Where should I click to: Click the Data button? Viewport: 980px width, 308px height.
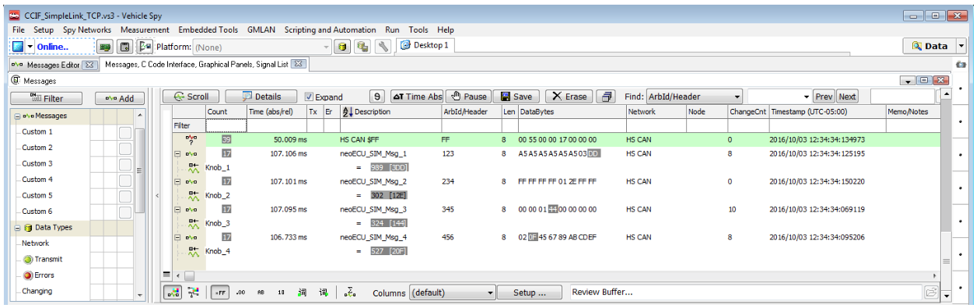coord(929,46)
